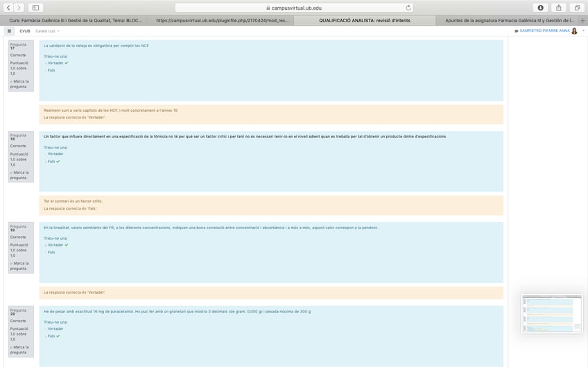Show all tabs overview icon
The height and width of the screenshot is (368, 588).
pyautogui.click(x=577, y=8)
